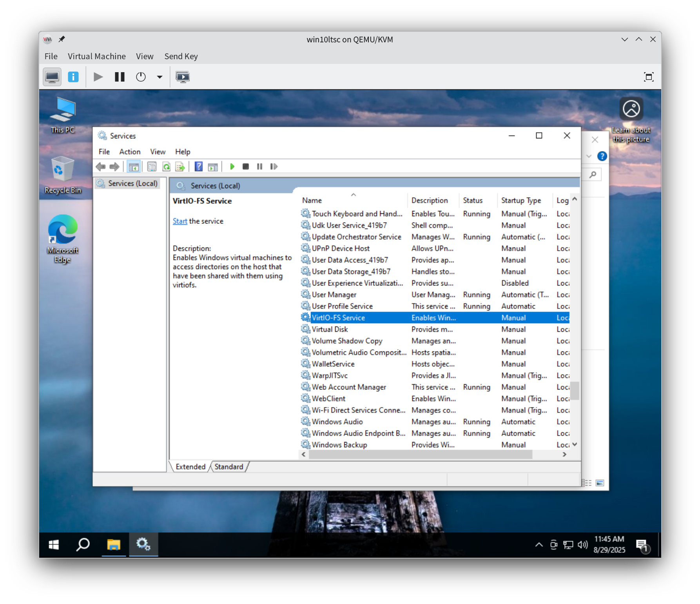Open the Action menu in Services
The image size is (700, 604).
point(130,152)
